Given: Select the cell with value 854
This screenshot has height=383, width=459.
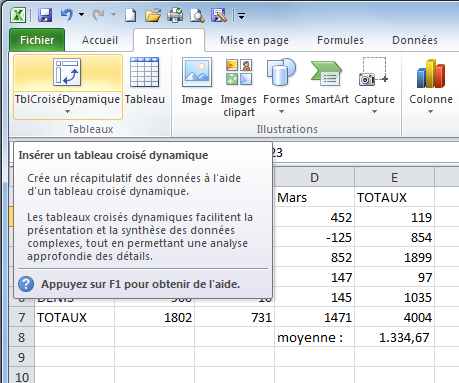Looking at the screenshot, I should click(x=394, y=237).
